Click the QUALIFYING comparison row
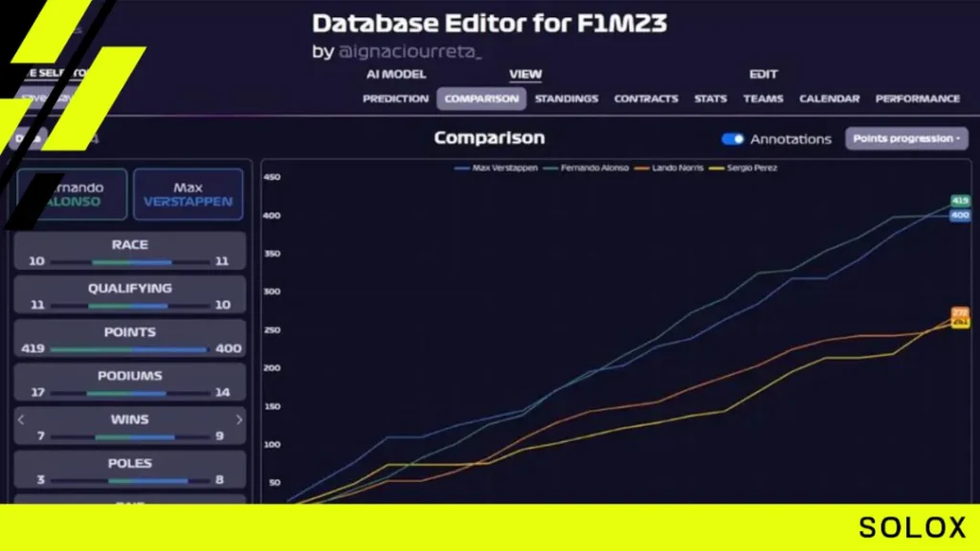980x551 pixels. tap(130, 295)
